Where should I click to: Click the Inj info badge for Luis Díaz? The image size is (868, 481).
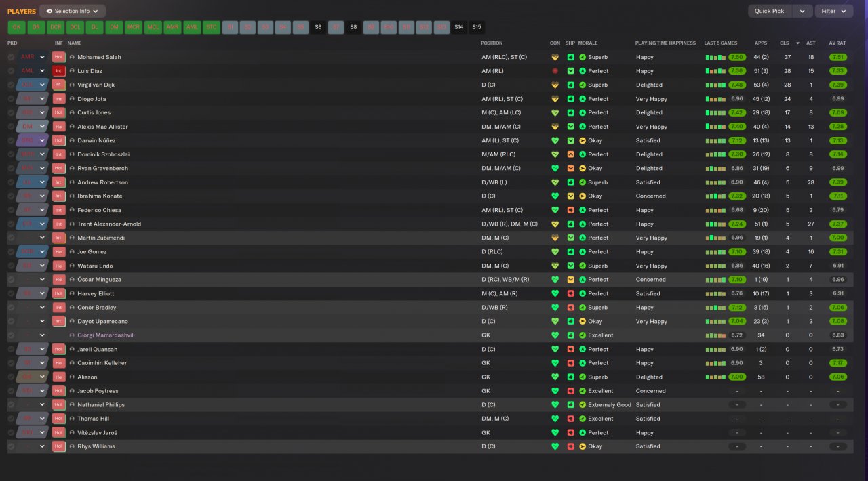click(58, 71)
